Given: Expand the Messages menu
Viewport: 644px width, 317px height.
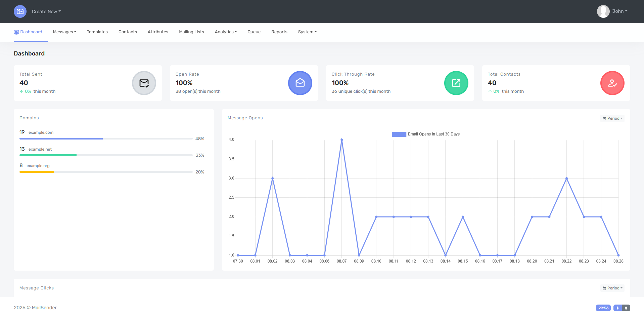Looking at the screenshot, I should point(64,32).
